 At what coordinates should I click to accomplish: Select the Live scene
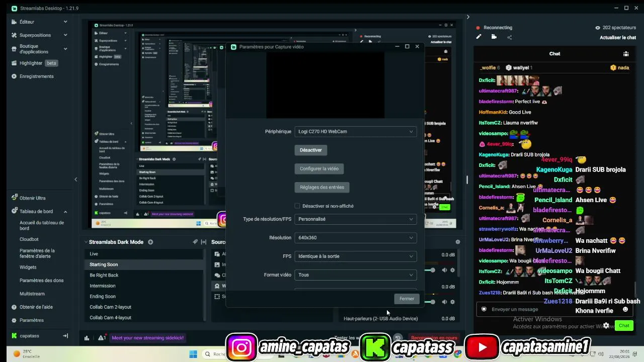[x=144, y=254]
